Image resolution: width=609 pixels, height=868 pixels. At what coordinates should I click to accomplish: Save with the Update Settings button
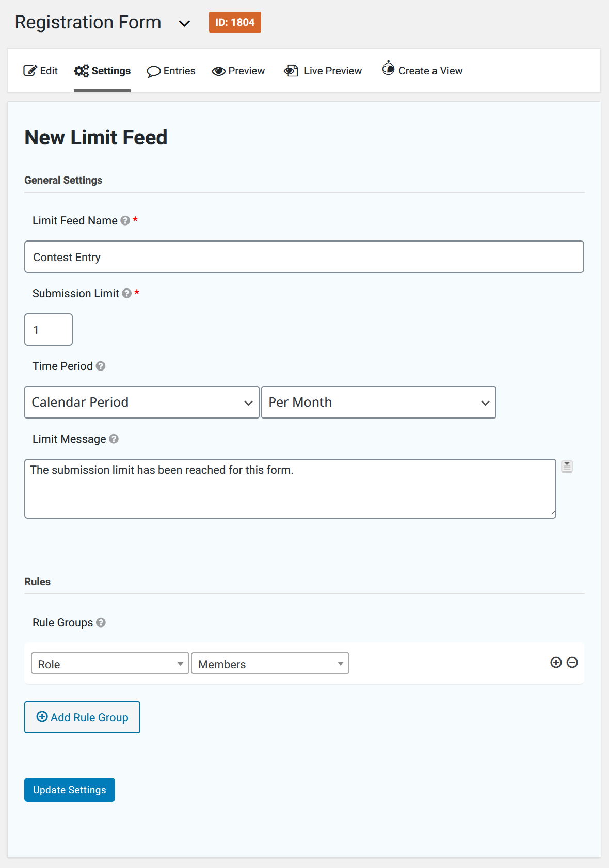(x=69, y=790)
